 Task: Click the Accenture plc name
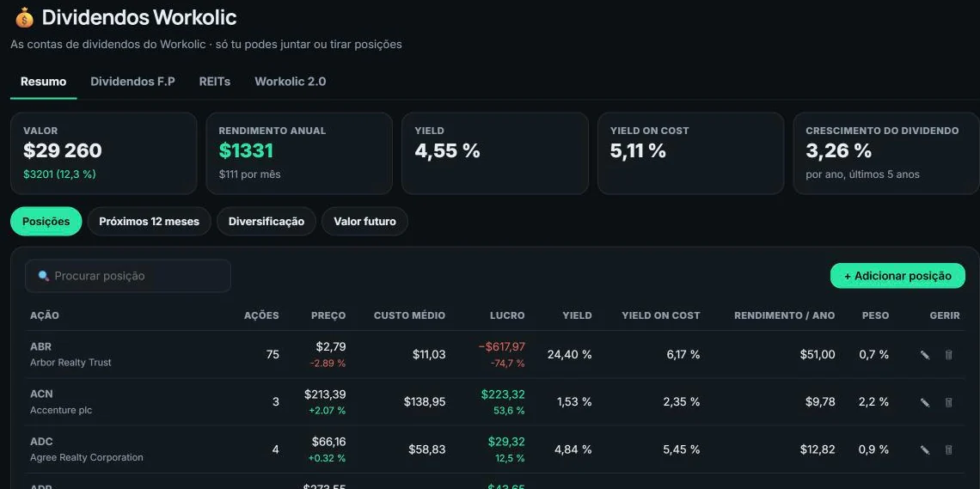click(x=61, y=410)
